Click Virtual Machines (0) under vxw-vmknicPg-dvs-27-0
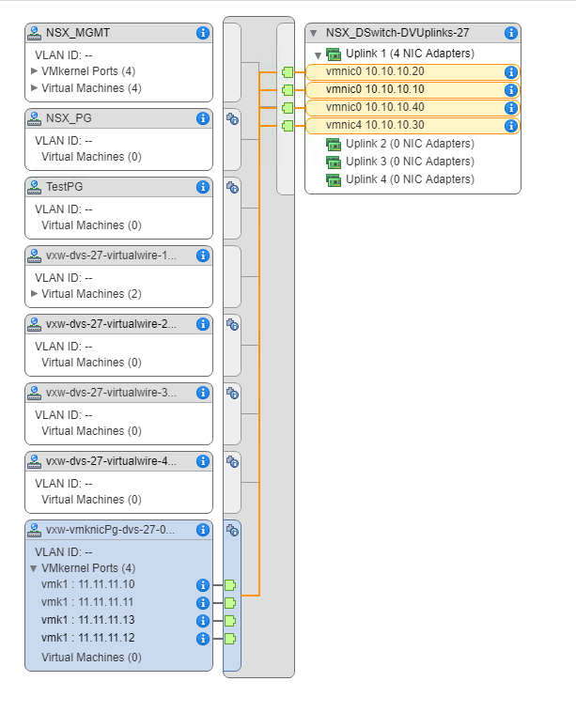 pos(91,658)
